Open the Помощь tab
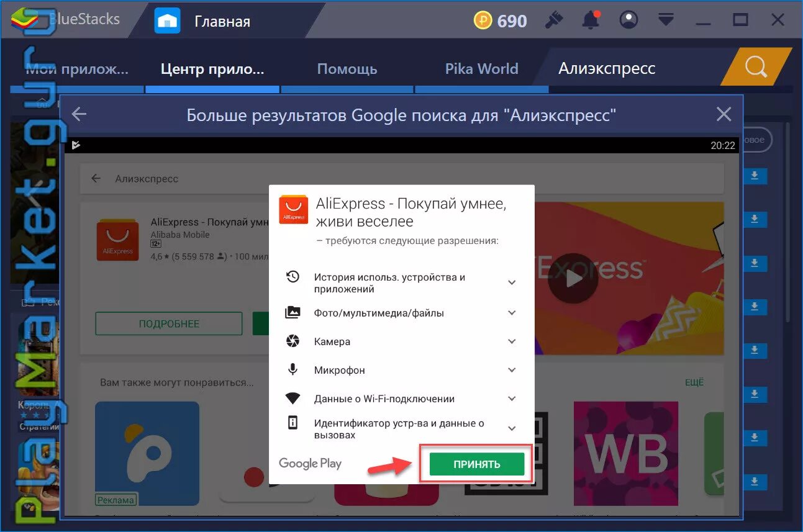 [347, 69]
